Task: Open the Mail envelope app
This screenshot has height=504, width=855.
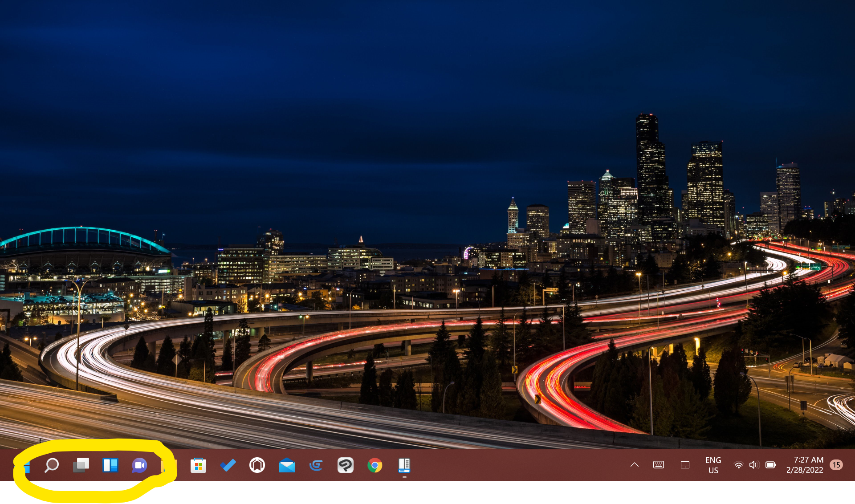Action: [x=286, y=466]
